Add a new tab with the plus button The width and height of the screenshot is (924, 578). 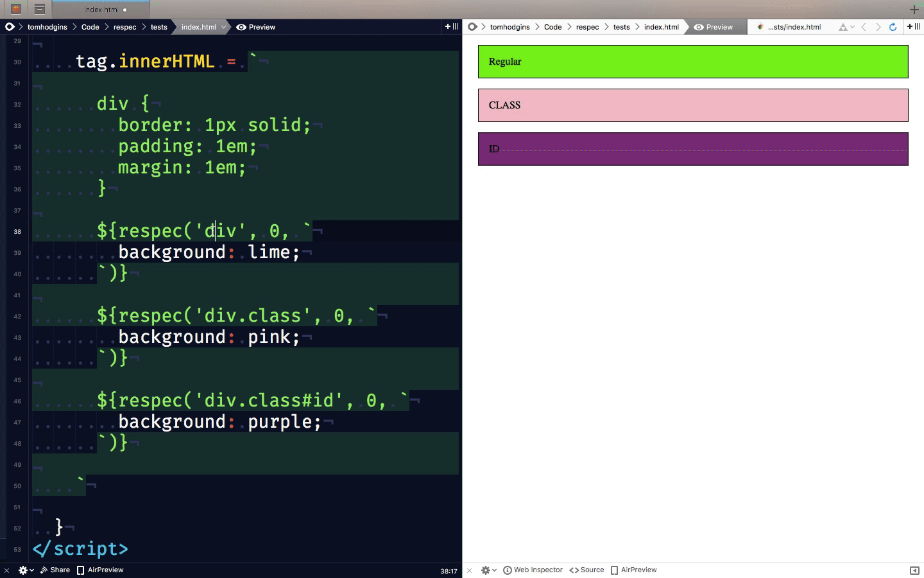click(x=914, y=10)
